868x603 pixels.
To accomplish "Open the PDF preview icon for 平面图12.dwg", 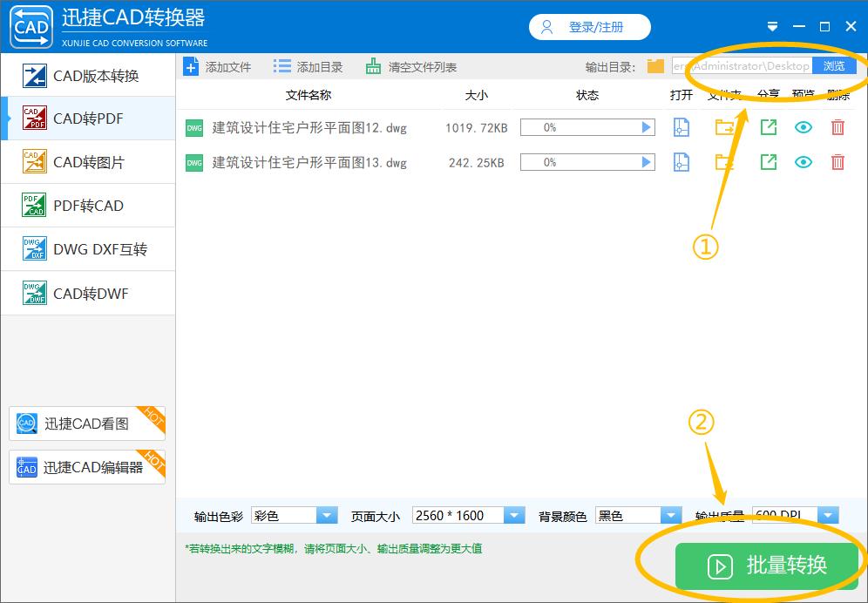I will tap(681, 127).
